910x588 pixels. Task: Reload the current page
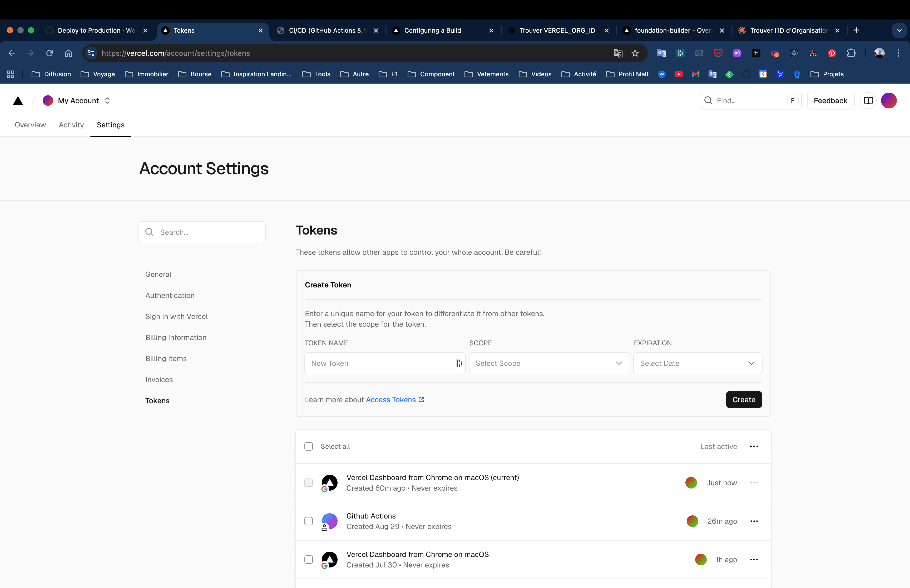50,53
